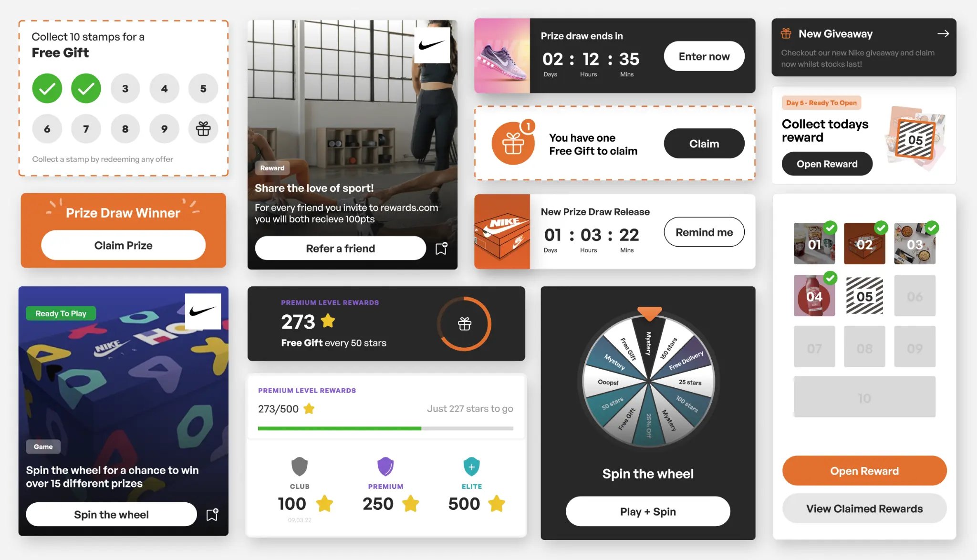Screen dimensions: 977x560
Task: Click Play + Spin on the spin wheel
Action: click(647, 510)
